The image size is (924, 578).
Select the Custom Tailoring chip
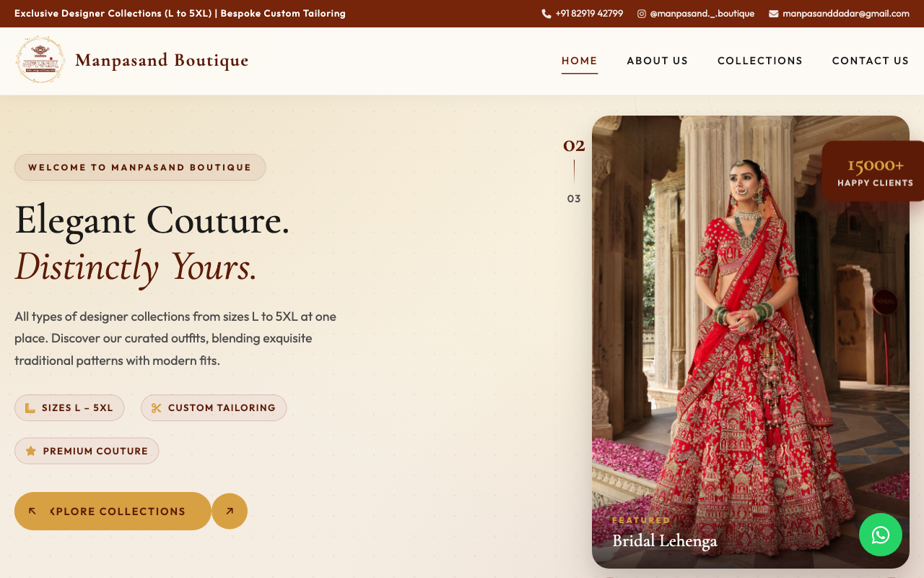coord(214,407)
